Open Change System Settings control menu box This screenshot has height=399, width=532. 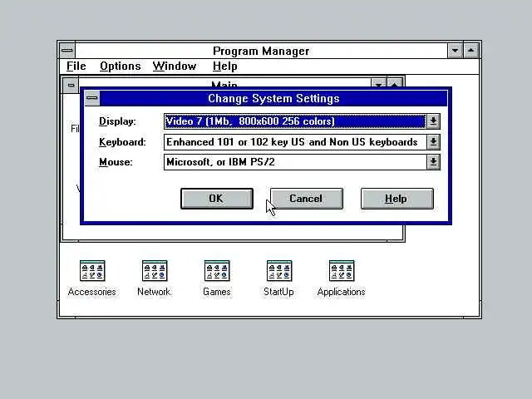pyautogui.click(x=92, y=98)
